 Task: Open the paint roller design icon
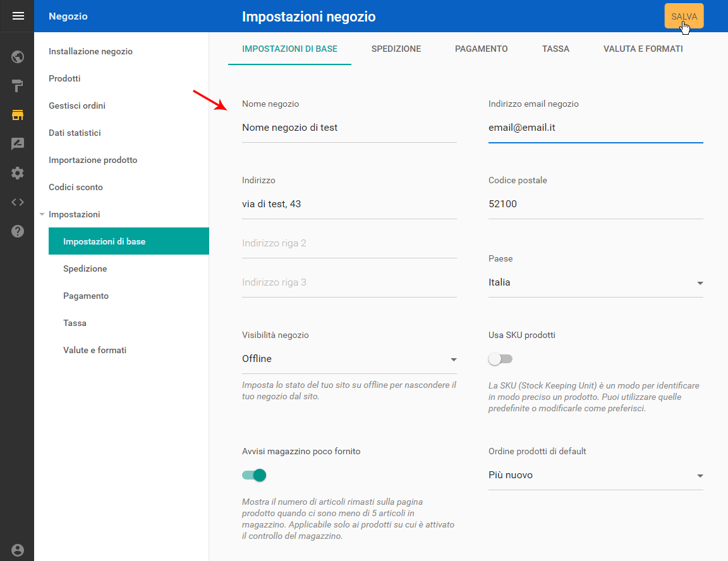click(x=18, y=86)
